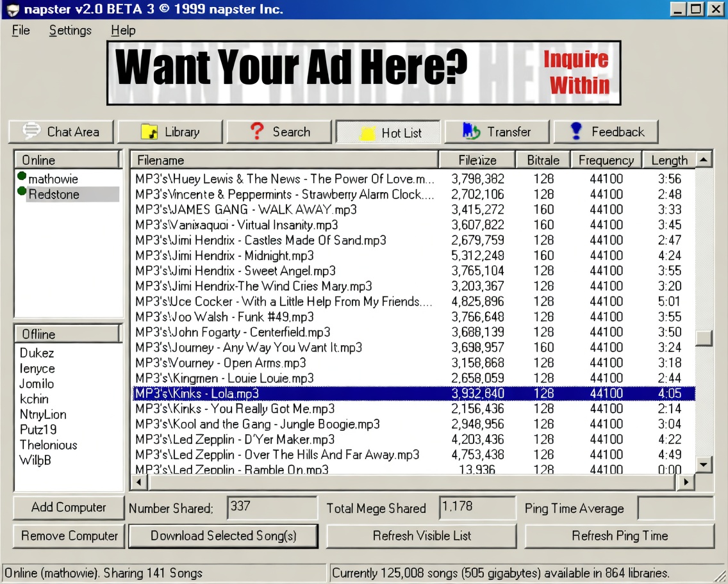
Task: Click the Refresh Visible List button
Action: click(422, 536)
